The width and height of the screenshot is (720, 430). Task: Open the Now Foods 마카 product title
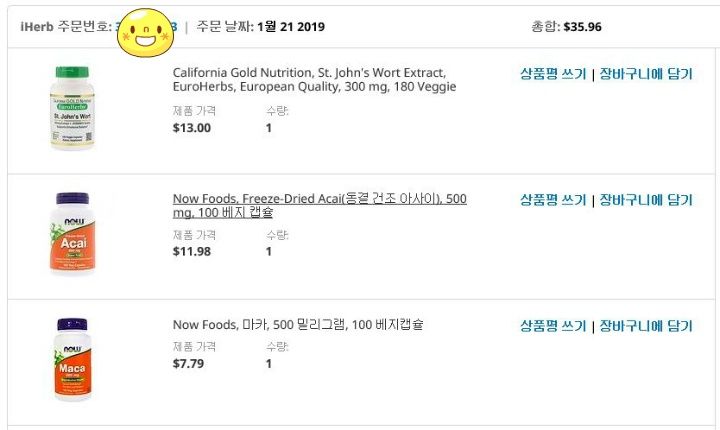(x=298, y=325)
